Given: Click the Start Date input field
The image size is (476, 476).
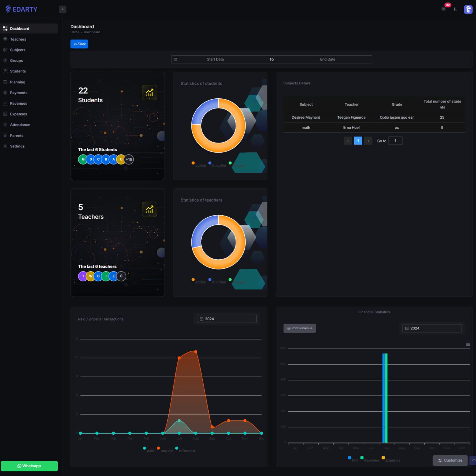Looking at the screenshot, I should click(215, 59).
